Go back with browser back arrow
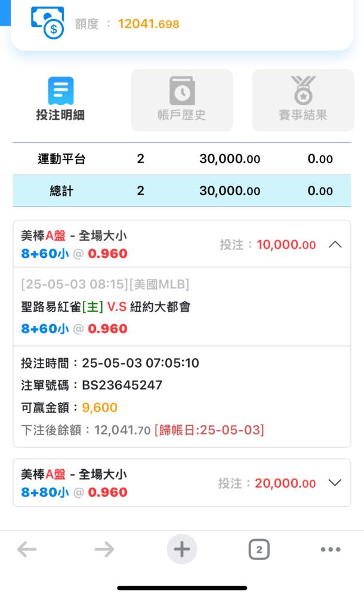The height and width of the screenshot is (597, 364). (x=27, y=549)
